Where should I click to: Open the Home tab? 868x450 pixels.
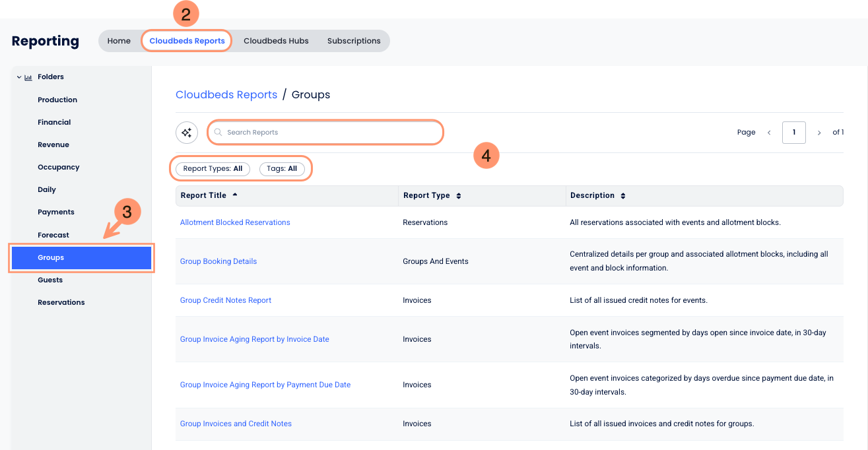click(x=119, y=41)
